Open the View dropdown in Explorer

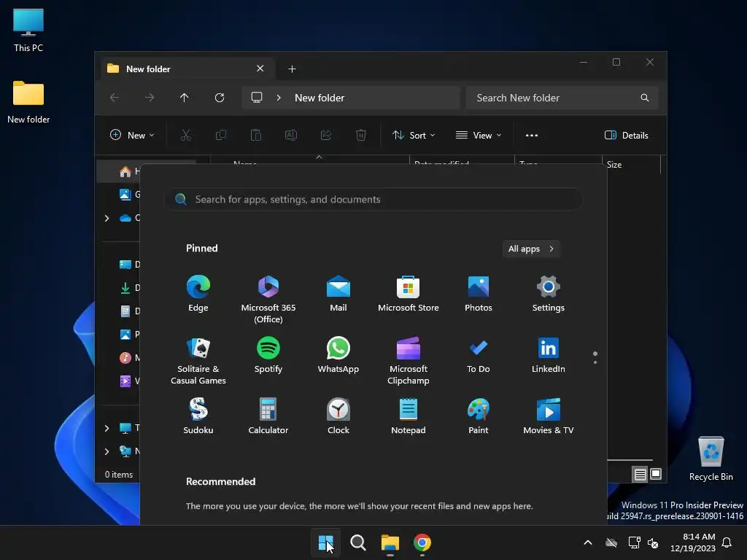(x=479, y=135)
